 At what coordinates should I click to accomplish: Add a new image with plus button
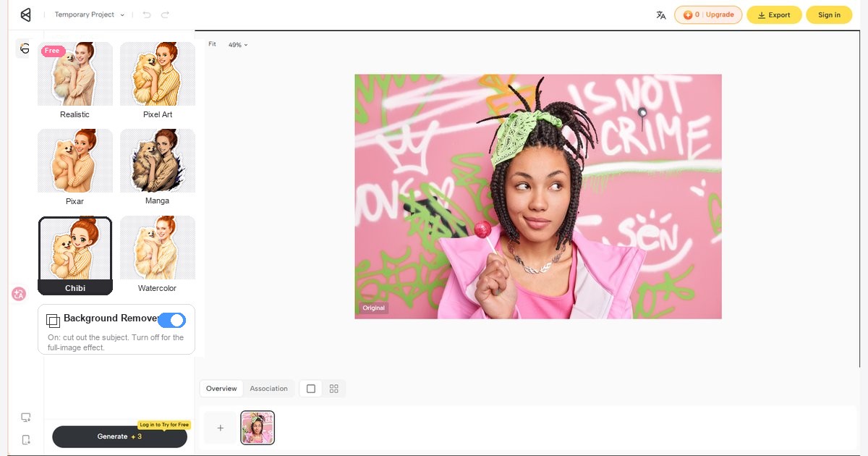pos(221,428)
